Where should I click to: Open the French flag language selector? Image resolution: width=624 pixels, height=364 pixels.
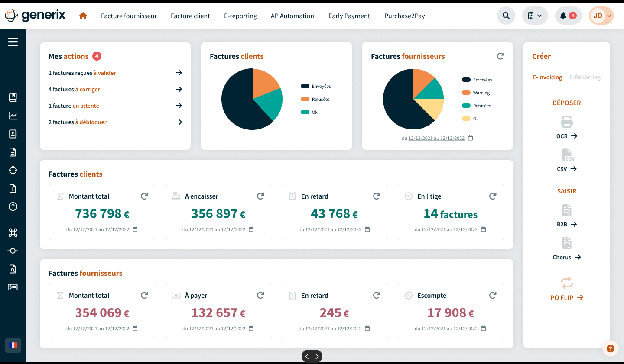coord(13,345)
